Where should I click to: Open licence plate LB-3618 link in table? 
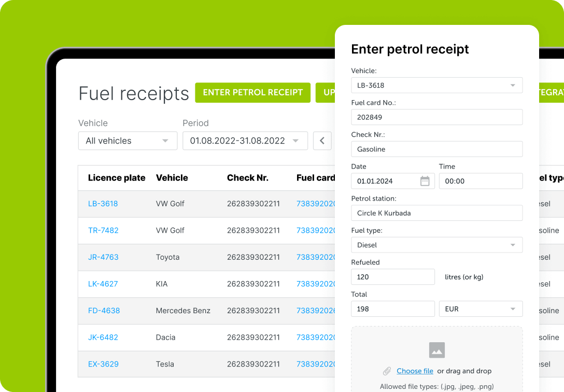[103, 204]
